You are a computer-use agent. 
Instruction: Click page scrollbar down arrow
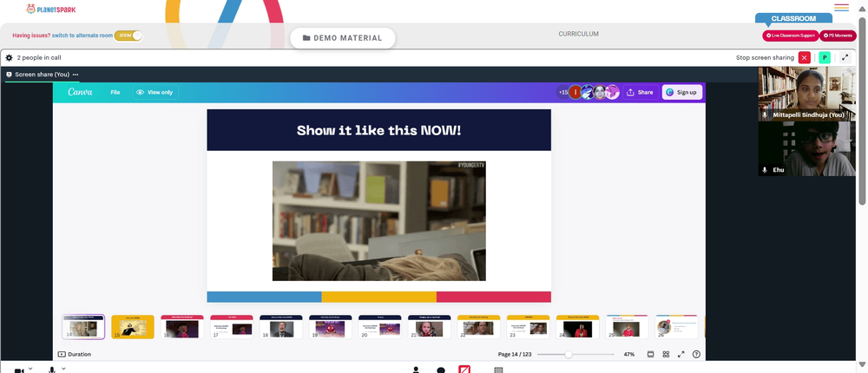click(x=863, y=363)
